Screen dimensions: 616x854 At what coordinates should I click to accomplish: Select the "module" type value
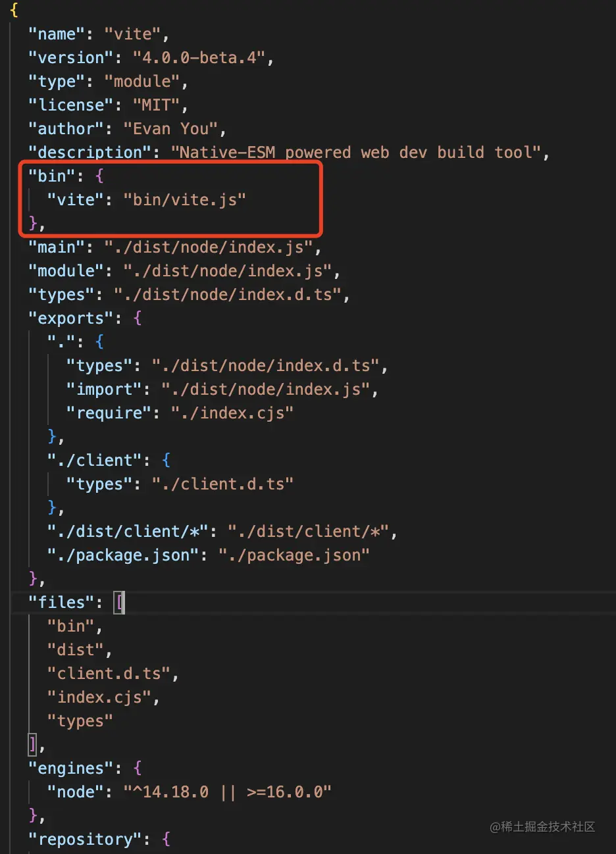[x=143, y=82]
